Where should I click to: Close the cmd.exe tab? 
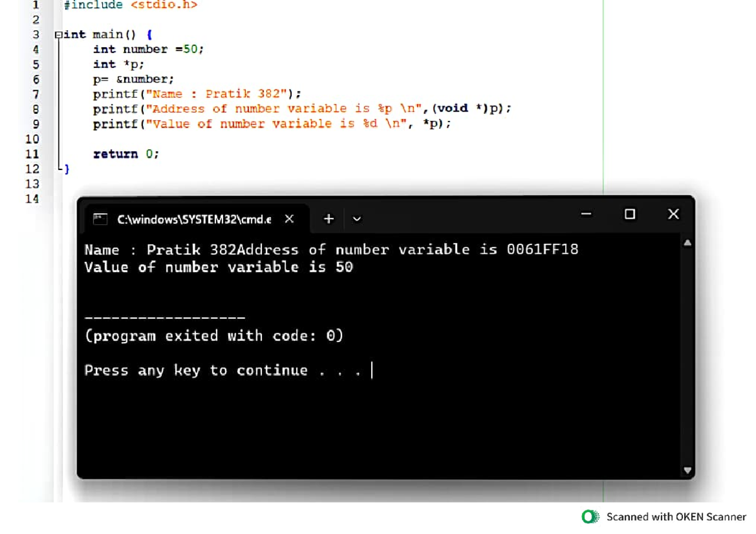click(289, 219)
